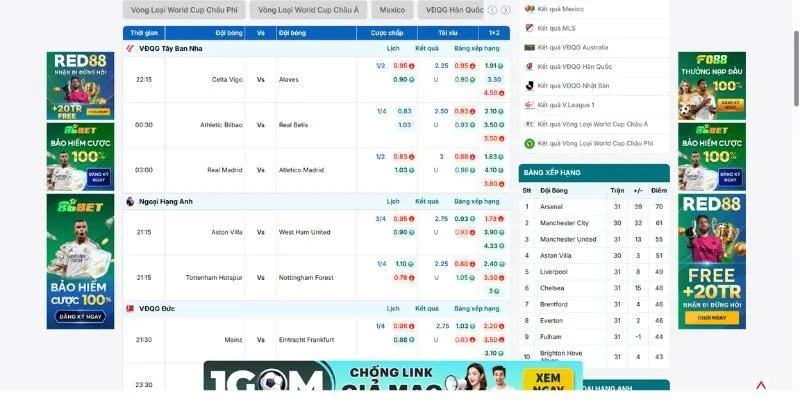The height and width of the screenshot is (400, 800).
Task: Open the RED88 FREE +20TR ad in the right column
Action: coord(712,261)
